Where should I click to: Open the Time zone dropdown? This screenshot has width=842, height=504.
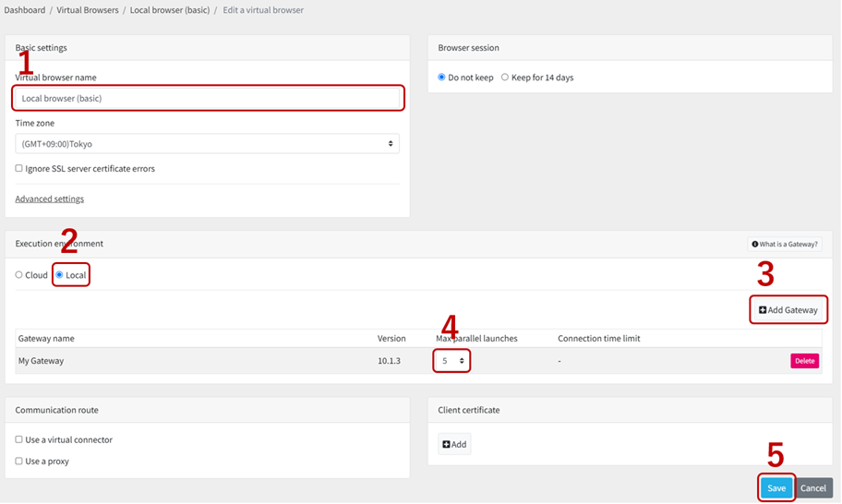click(208, 144)
